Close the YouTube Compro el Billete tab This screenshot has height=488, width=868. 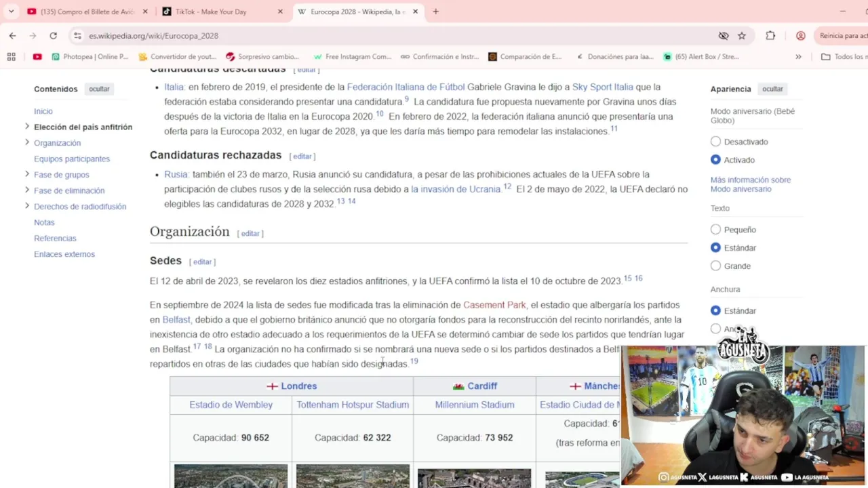coord(144,12)
